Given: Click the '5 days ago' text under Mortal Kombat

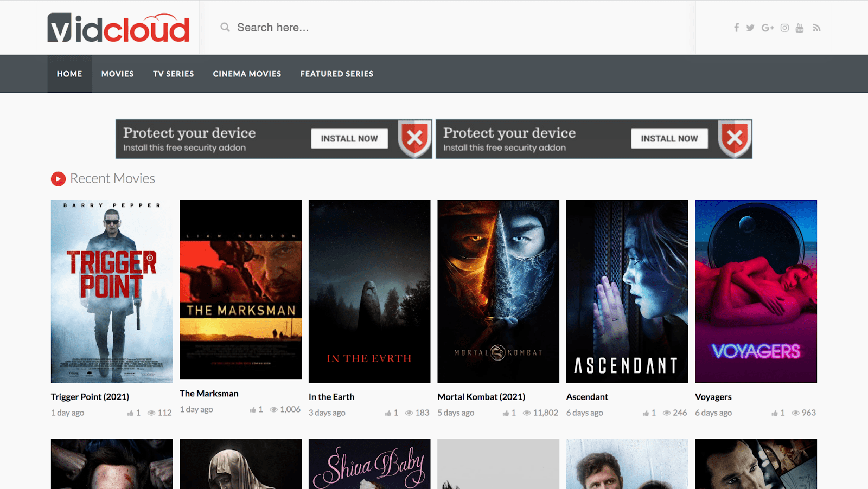Looking at the screenshot, I should click(456, 413).
